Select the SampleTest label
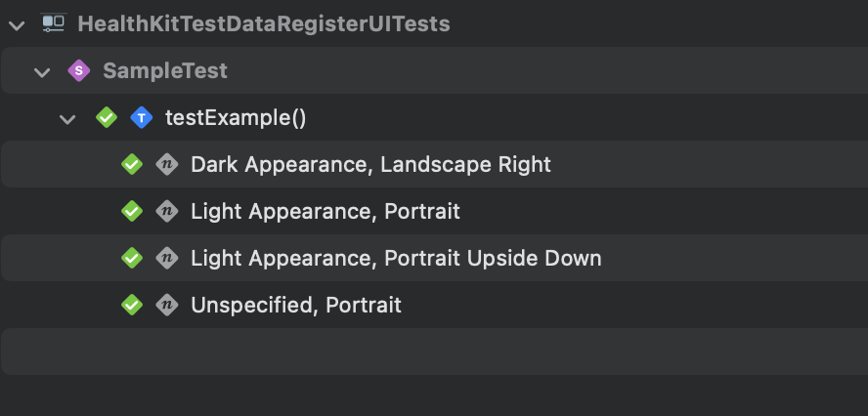 [164, 70]
